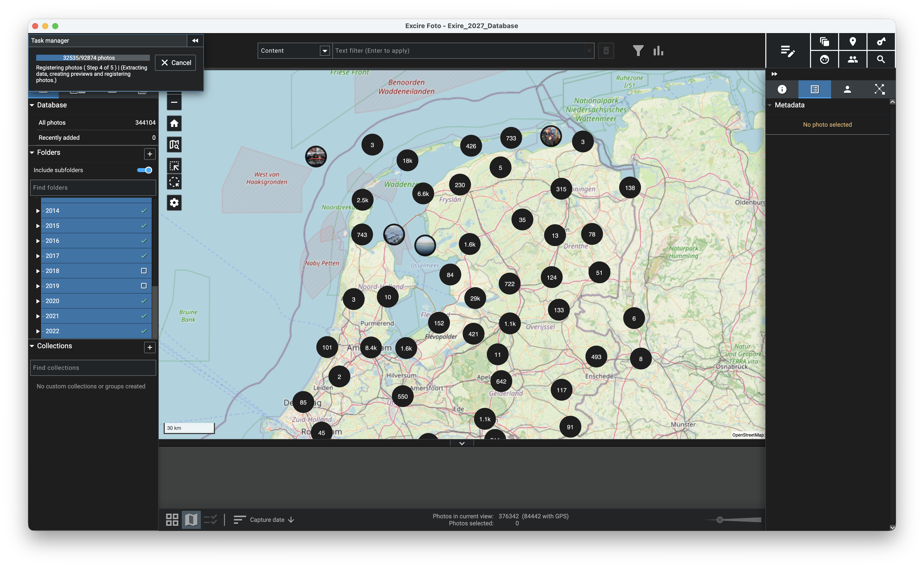Open map settings gear
The width and height of the screenshot is (924, 568).
pos(174,203)
